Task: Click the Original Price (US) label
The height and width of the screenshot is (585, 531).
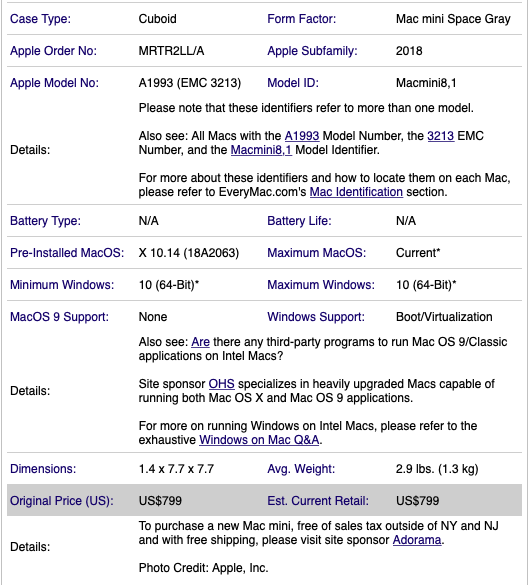Action: [x=62, y=501]
